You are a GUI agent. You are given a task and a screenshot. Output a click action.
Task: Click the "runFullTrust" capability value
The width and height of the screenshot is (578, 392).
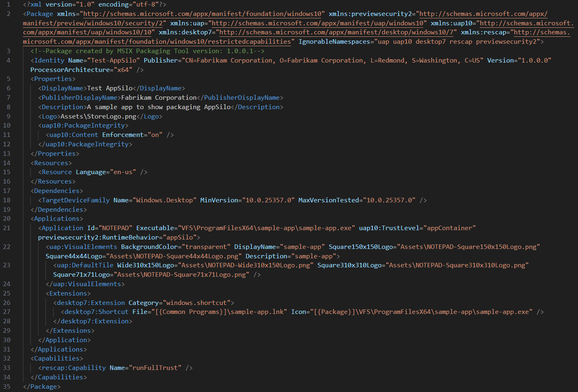point(155,368)
